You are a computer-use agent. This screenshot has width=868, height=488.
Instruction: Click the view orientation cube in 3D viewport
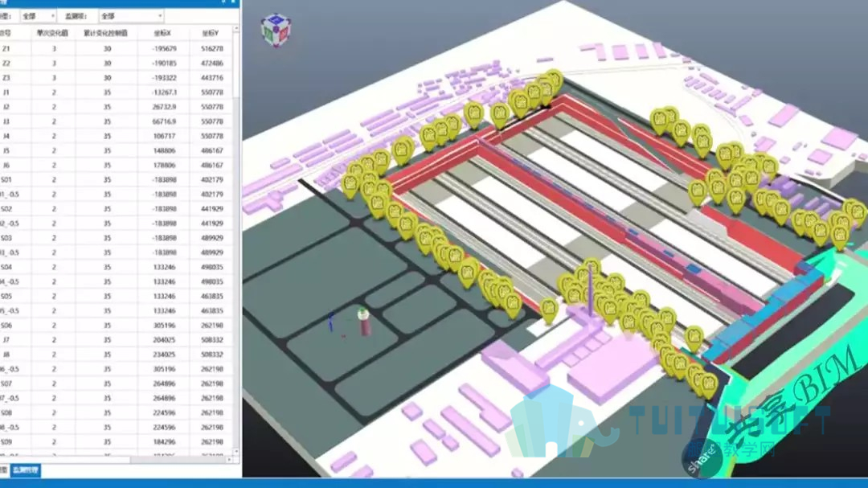pyautogui.click(x=276, y=31)
